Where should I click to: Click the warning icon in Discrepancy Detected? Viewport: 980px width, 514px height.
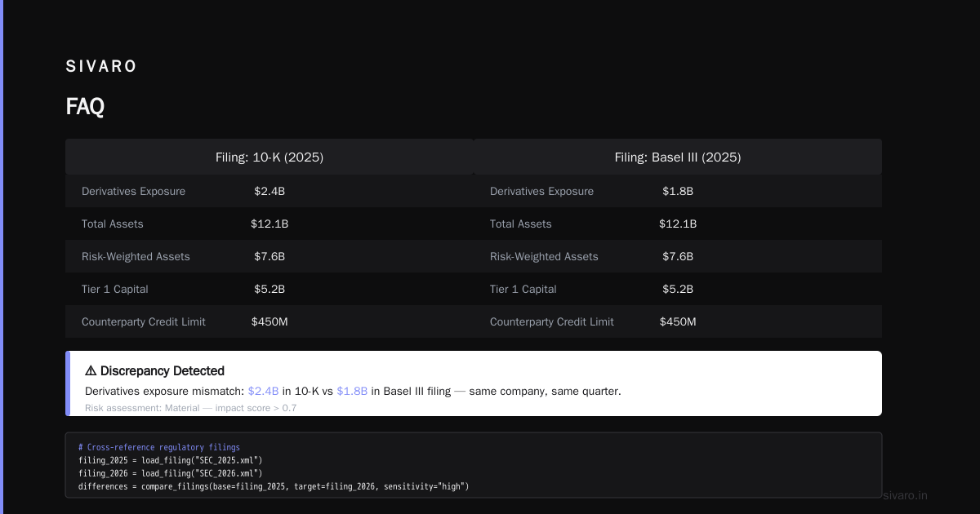pos(91,370)
